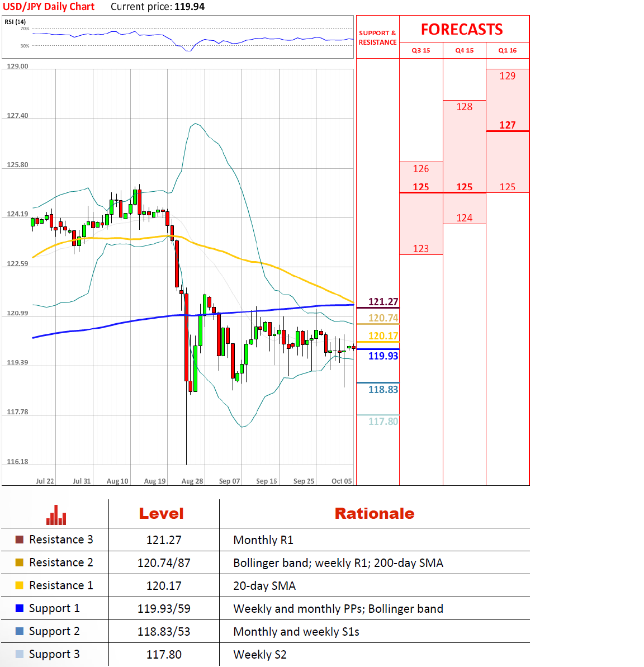Select the Support 2 row label

pos(54,632)
